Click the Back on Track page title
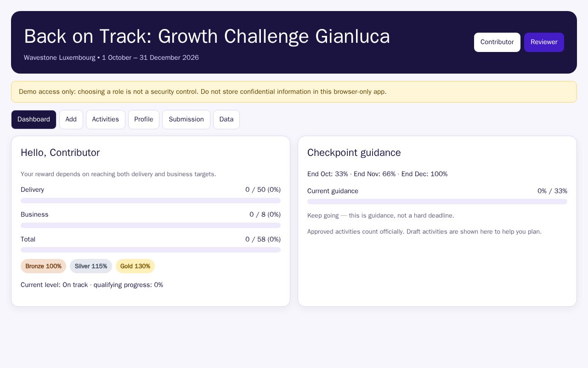This screenshot has width=588, height=368. coord(207,36)
